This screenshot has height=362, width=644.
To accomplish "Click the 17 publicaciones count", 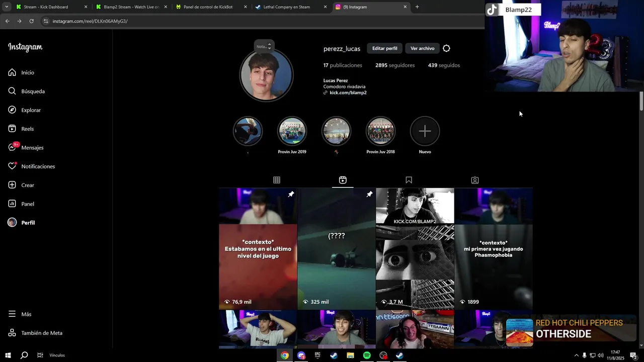I will click(343, 65).
